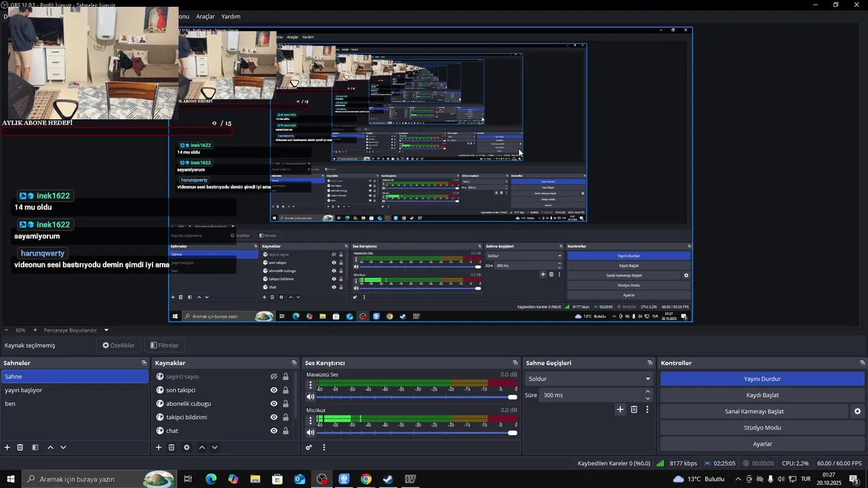
Task: Open scene filters icon in Sahneler panel
Action: tap(35, 447)
